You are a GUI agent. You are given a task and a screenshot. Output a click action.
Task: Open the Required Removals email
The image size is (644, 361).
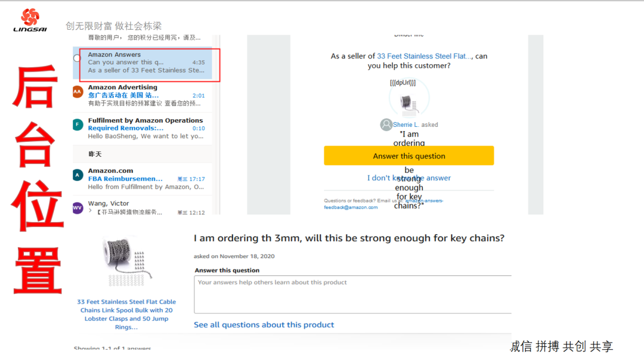137,128
